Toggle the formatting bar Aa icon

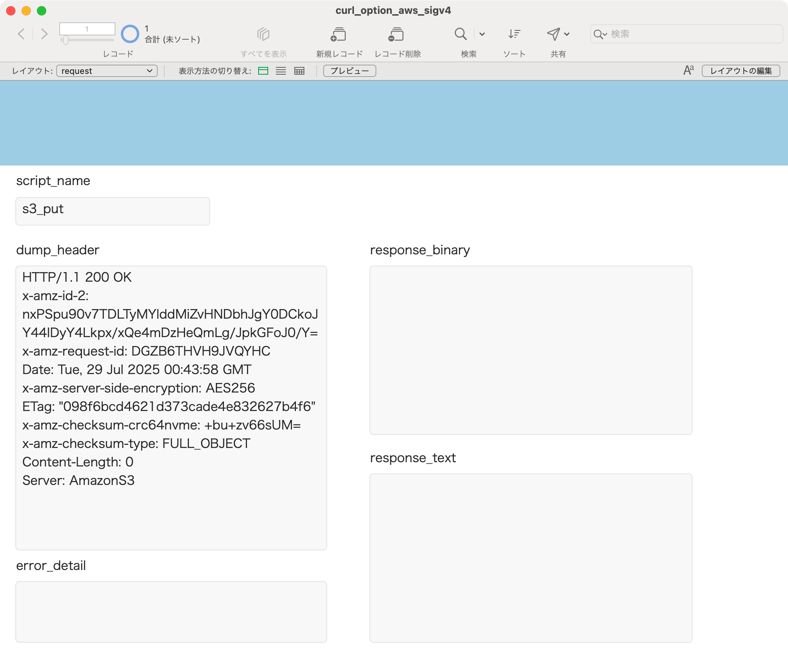(688, 70)
